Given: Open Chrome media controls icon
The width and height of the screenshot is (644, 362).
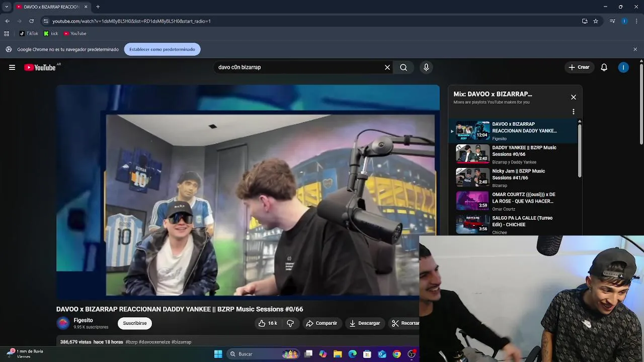Looking at the screenshot, I should tap(612, 21).
